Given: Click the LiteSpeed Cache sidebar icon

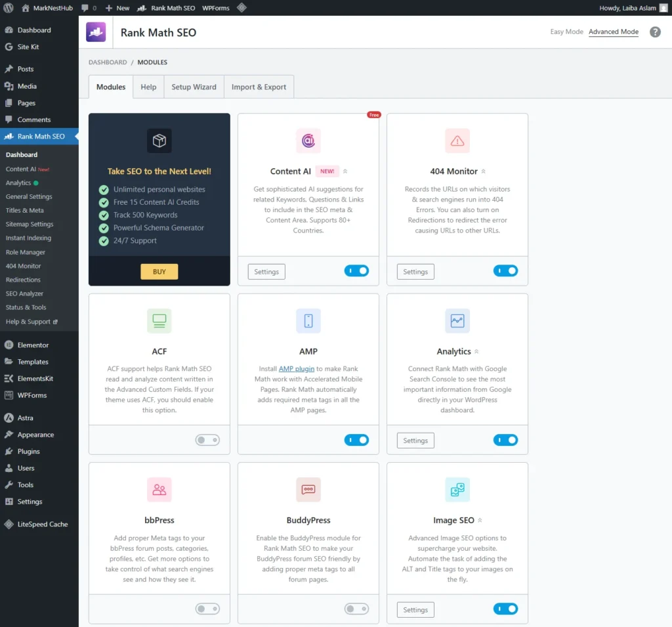Looking at the screenshot, I should [9, 524].
